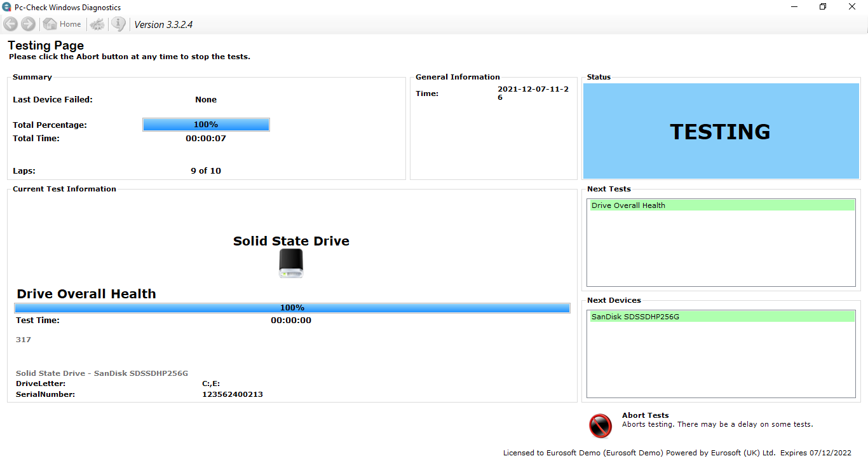Click the Test Time value 00:00:00

(291, 321)
